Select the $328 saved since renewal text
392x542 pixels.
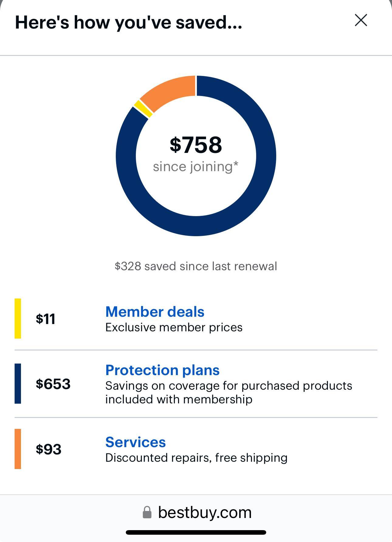196,266
